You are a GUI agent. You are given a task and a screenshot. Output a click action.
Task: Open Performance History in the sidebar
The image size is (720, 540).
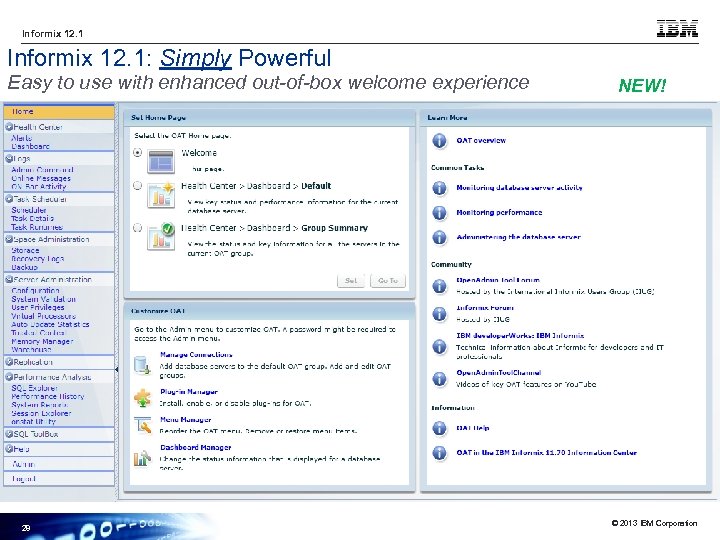(48, 396)
